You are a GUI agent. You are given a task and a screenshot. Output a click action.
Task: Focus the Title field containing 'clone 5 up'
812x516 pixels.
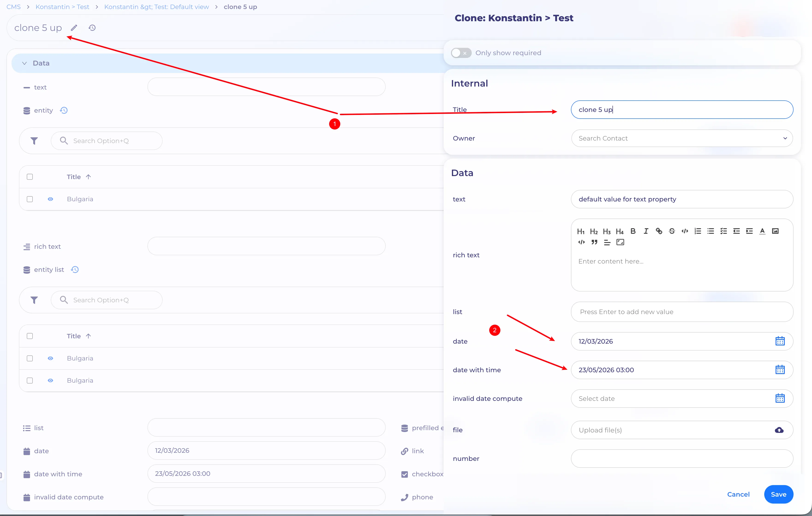682,110
